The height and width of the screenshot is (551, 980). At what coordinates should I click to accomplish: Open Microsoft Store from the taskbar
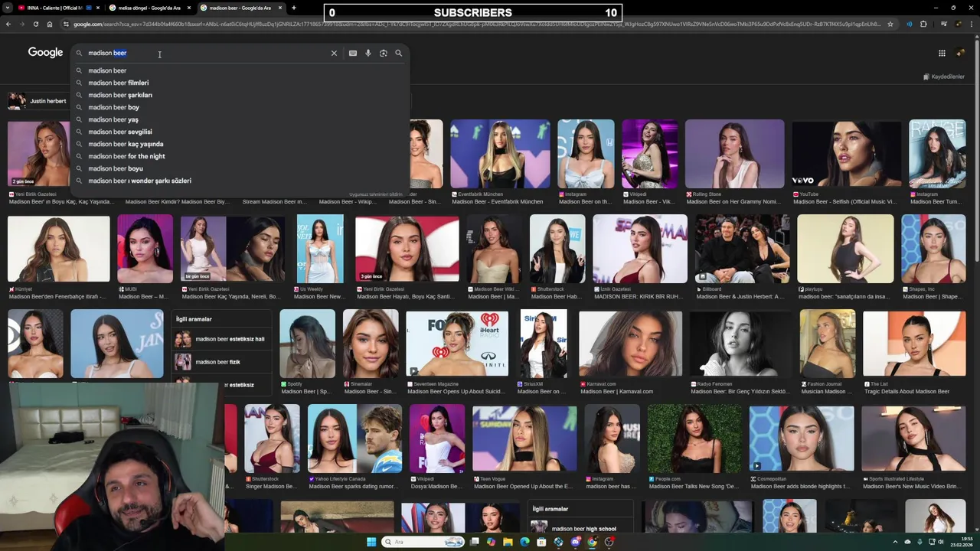coord(541,542)
